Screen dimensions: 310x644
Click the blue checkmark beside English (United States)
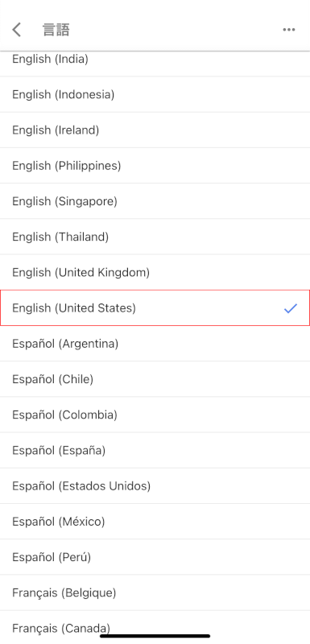(x=291, y=308)
